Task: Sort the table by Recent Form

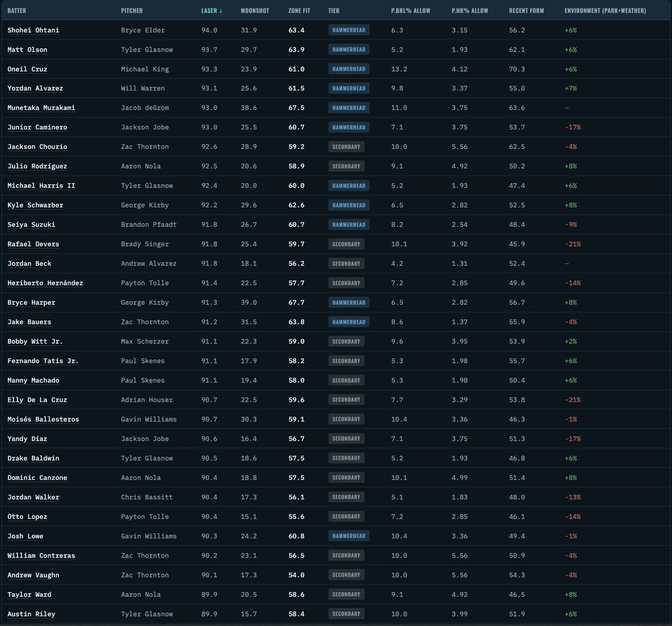Action: click(x=526, y=11)
